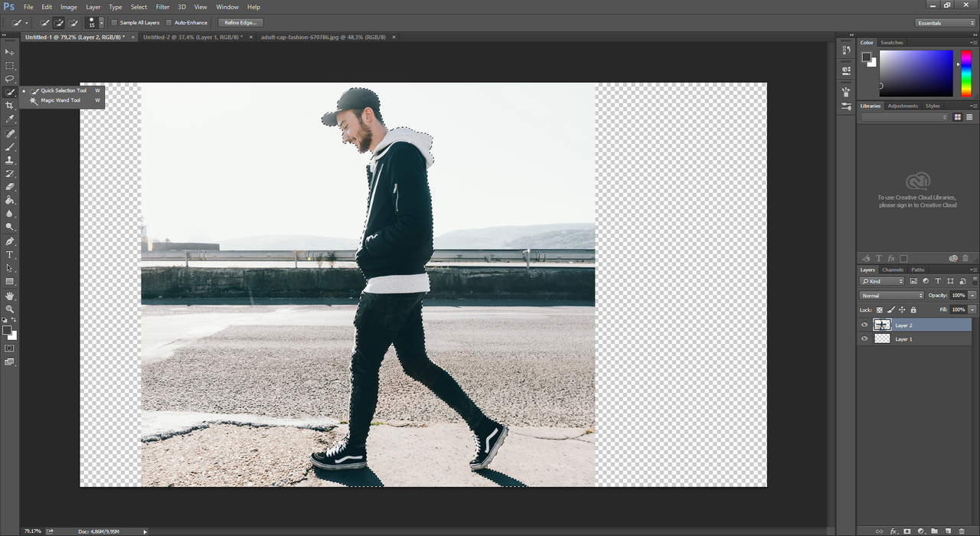Select the Lasso tool
The height and width of the screenshot is (536, 980).
click(10, 79)
